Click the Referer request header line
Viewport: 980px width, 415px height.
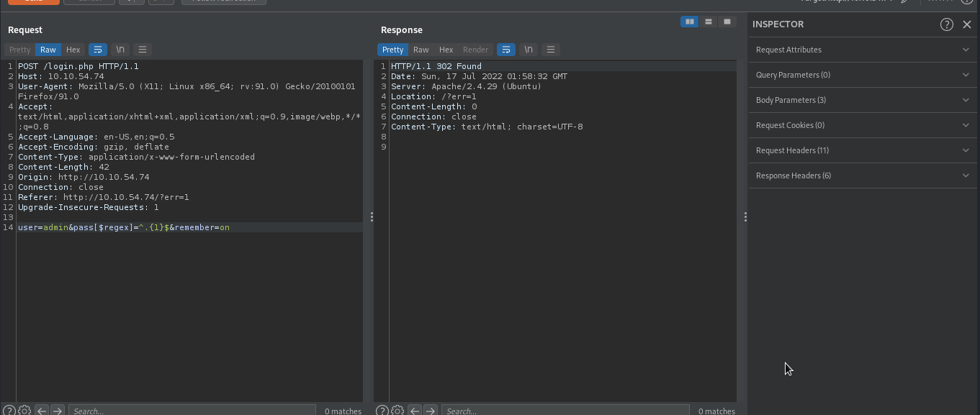coord(104,197)
